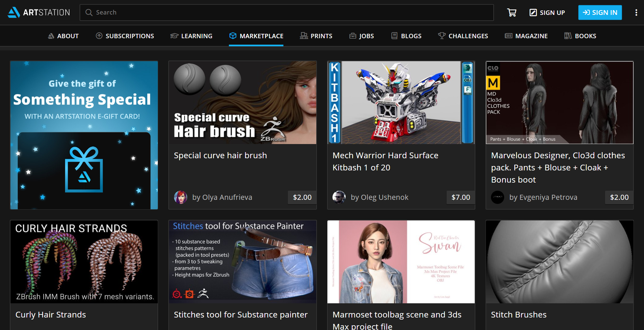Viewport: 644px width, 330px height.
Task: Click the Books nav icon
Action: [x=568, y=36]
